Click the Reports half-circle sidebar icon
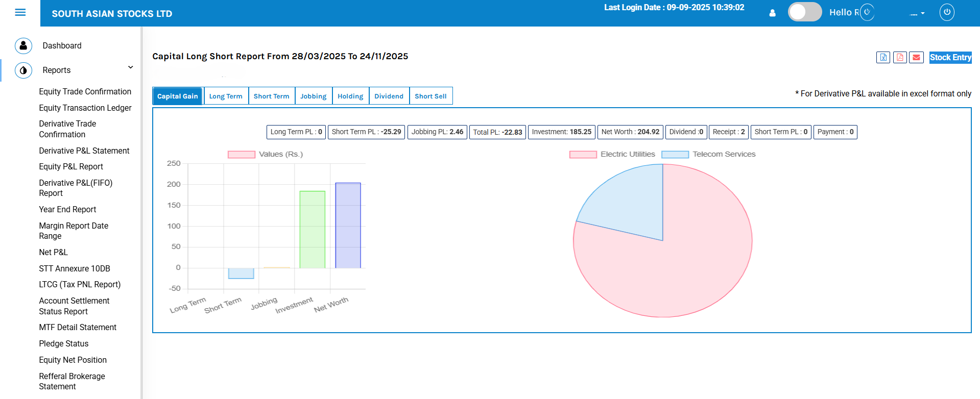The height and width of the screenshot is (399, 980). [x=23, y=70]
